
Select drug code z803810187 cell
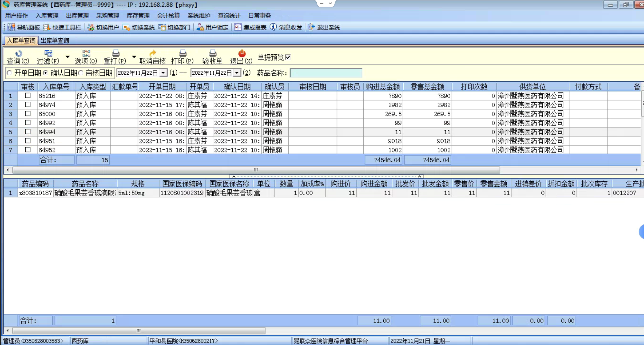[x=35, y=193]
